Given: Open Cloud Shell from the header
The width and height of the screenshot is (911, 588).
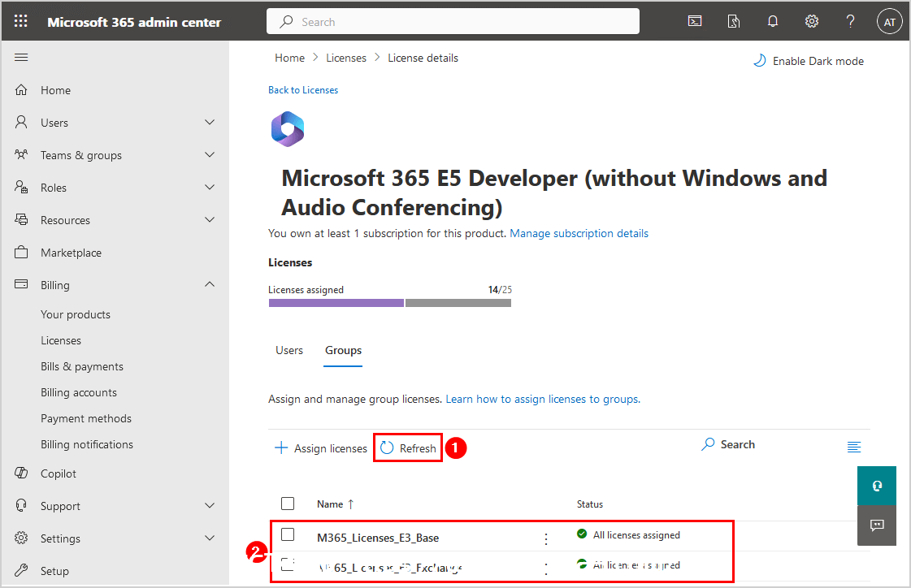Looking at the screenshot, I should coord(695,21).
